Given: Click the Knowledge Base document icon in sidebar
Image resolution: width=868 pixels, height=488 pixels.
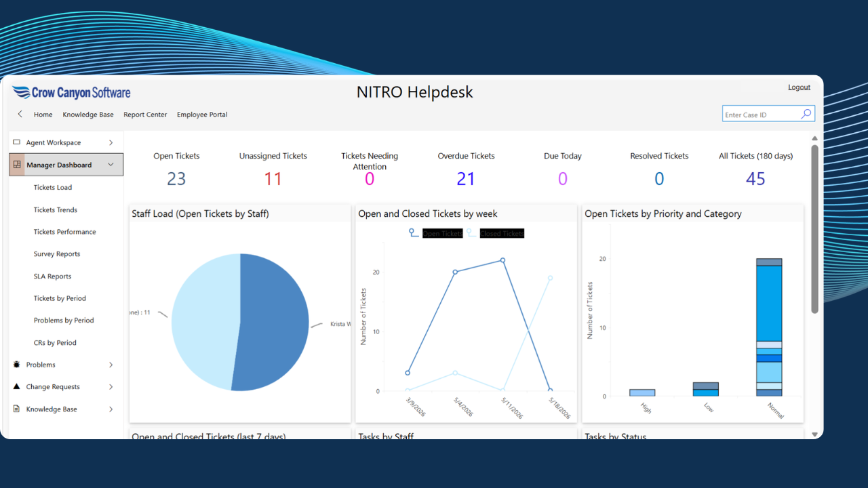Looking at the screenshot, I should (16, 409).
